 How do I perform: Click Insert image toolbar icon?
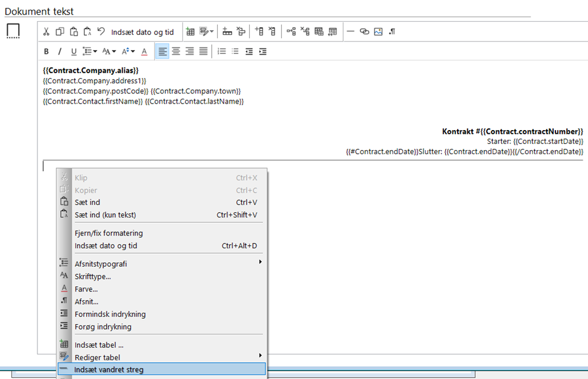[x=378, y=31]
